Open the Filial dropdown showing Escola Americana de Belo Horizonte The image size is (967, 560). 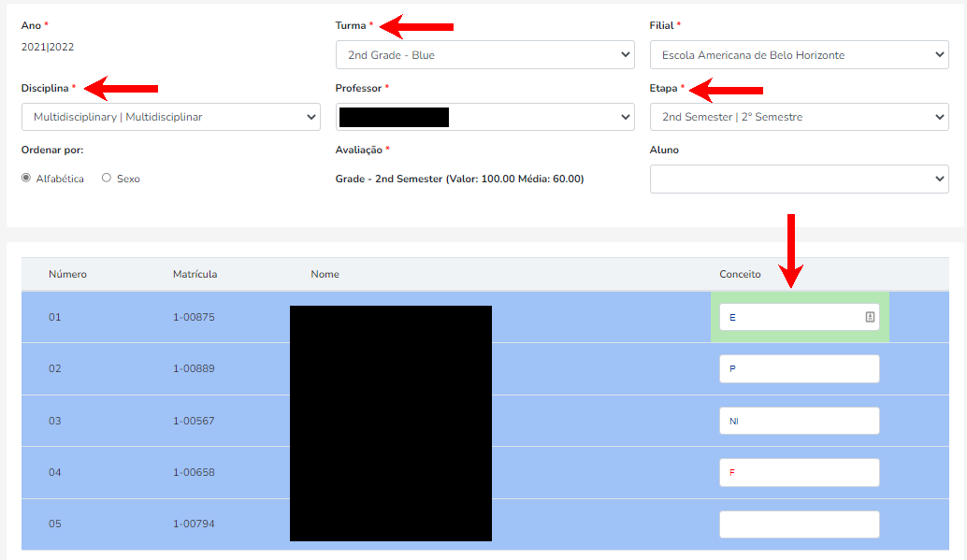point(799,55)
